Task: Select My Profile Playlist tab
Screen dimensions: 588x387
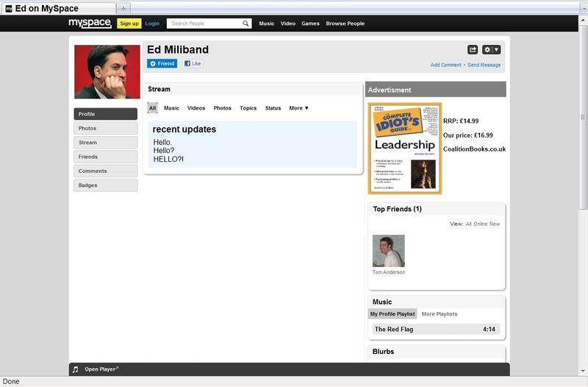Action: point(392,314)
